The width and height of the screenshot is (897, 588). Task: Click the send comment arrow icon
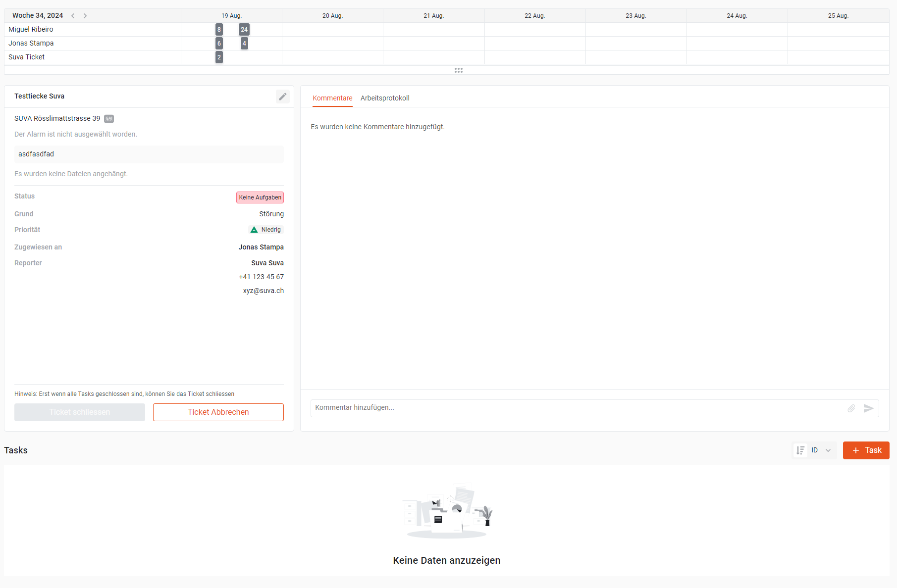868,408
